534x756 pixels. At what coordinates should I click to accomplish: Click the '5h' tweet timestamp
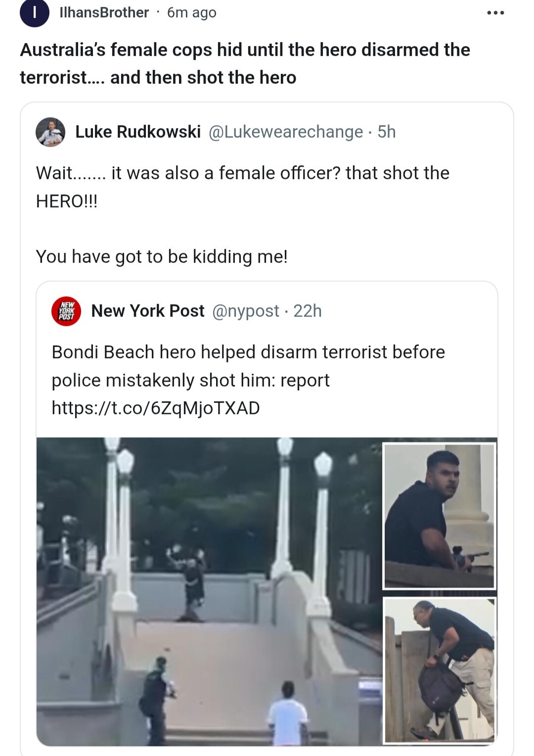pyautogui.click(x=387, y=132)
